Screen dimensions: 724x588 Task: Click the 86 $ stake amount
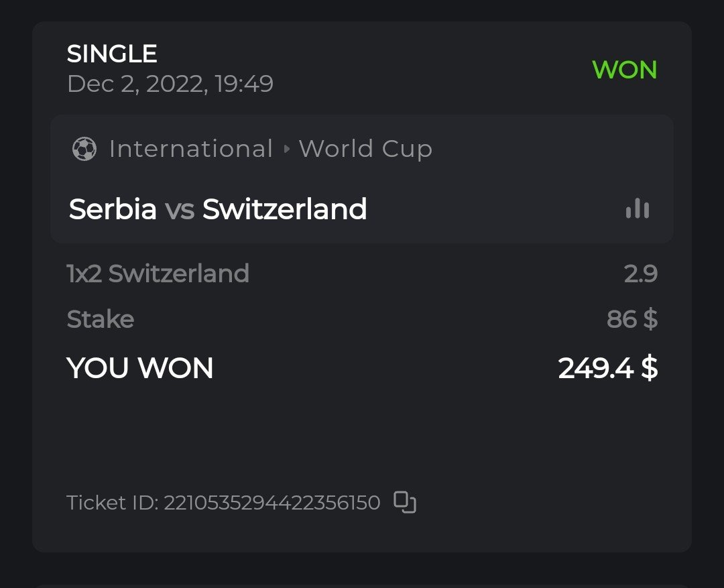(631, 319)
